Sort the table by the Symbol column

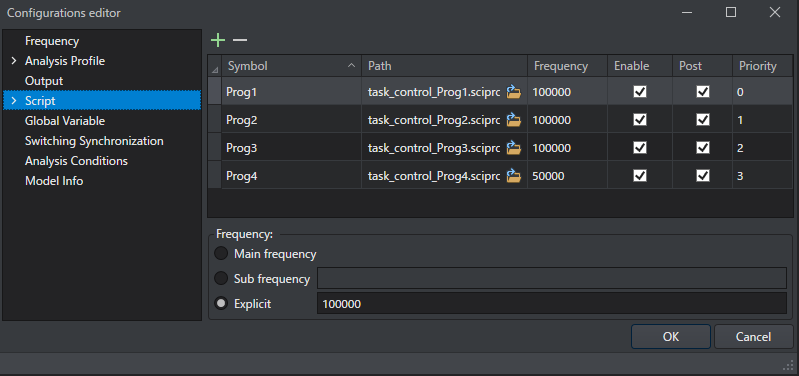[291, 66]
